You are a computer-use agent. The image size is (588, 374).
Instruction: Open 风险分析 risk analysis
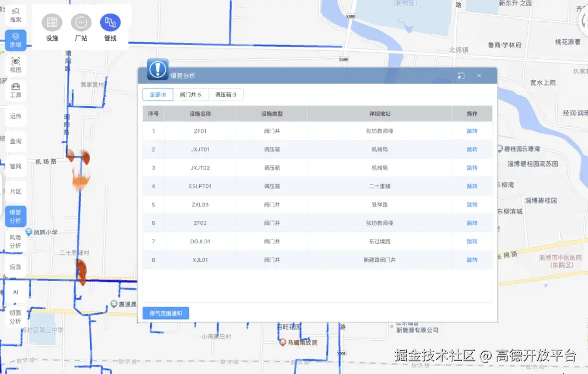point(16,241)
